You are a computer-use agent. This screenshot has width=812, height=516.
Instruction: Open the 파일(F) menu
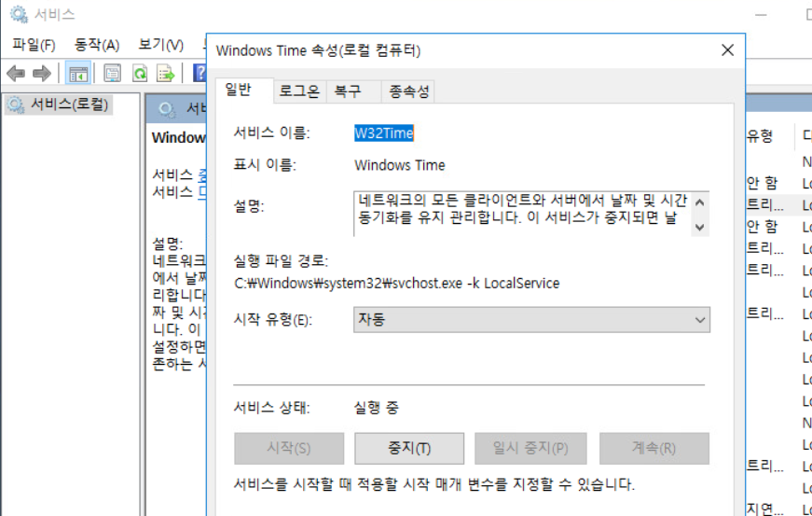click(34, 45)
